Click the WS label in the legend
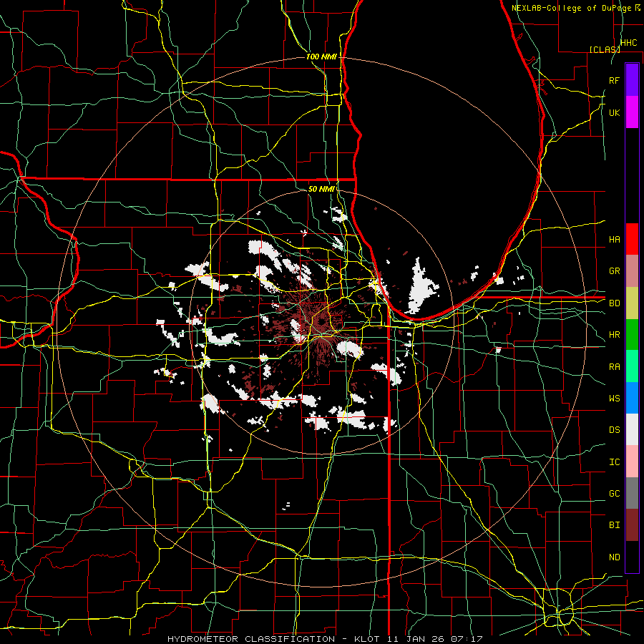This screenshot has height=644, width=644. [614, 399]
